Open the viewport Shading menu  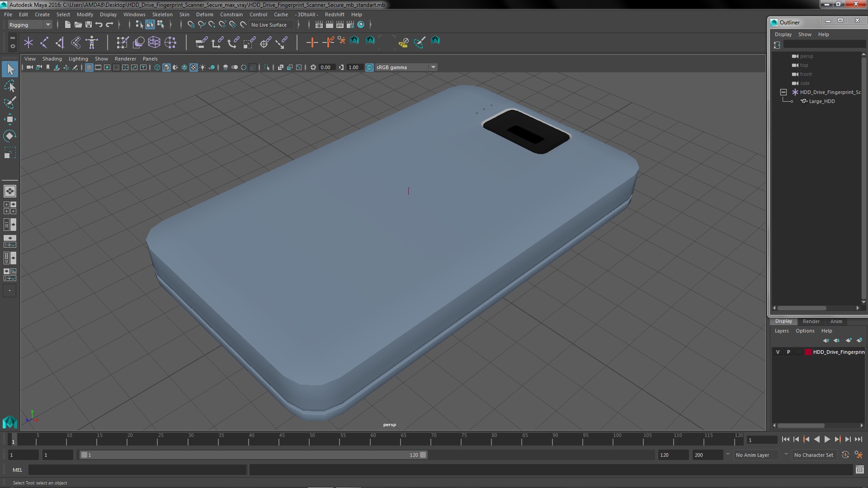(52, 59)
